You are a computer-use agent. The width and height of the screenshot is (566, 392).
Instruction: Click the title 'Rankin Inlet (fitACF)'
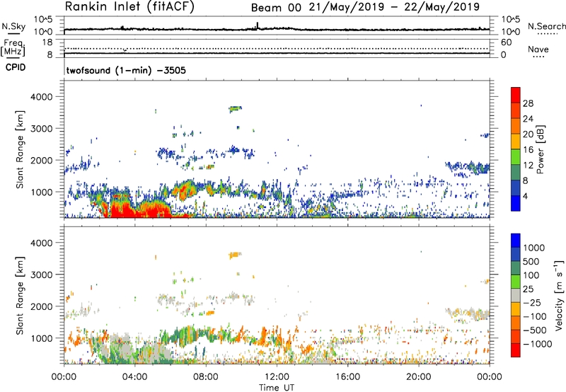click(x=129, y=7)
